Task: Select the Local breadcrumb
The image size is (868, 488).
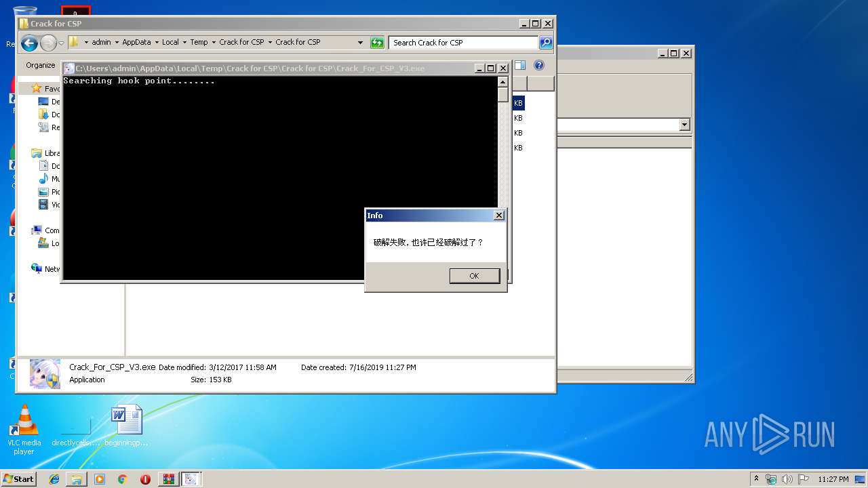Action: pos(170,42)
